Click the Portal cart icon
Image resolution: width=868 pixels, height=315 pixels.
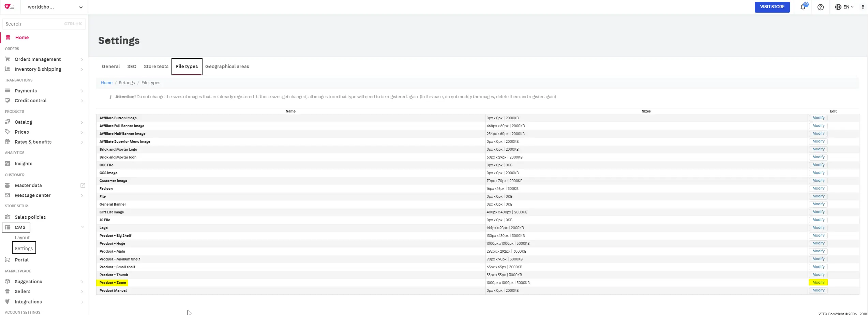point(8,260)
